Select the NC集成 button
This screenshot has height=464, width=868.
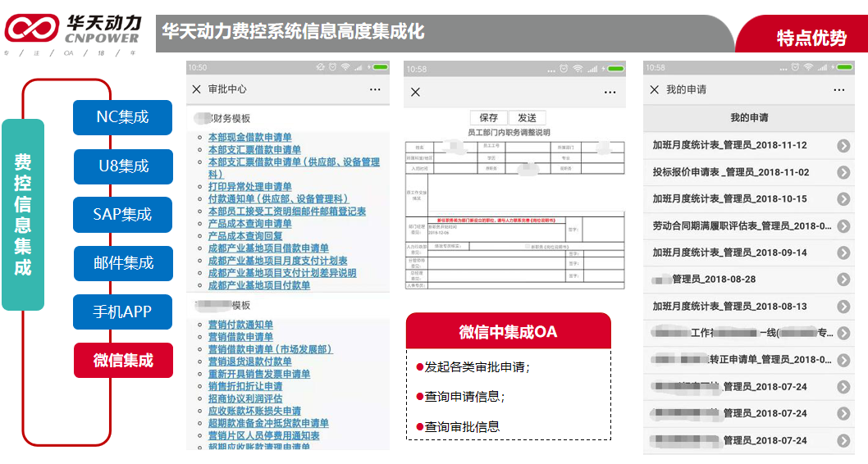click(x=122, y=117)
